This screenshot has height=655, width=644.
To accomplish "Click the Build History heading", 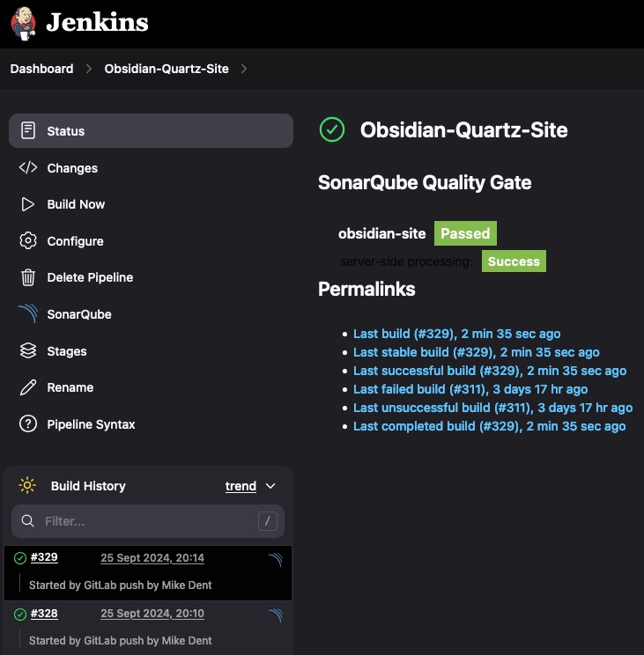I will click(x=88, y=486).
